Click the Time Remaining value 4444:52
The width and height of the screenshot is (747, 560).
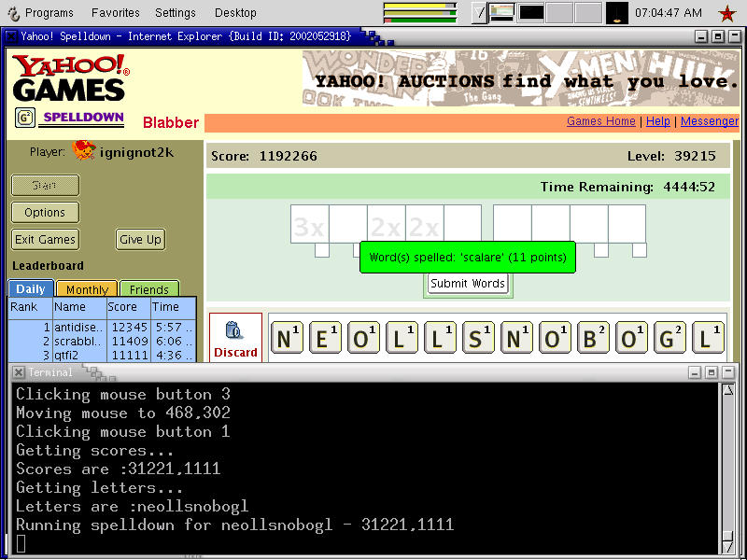[x=689, y=187]
